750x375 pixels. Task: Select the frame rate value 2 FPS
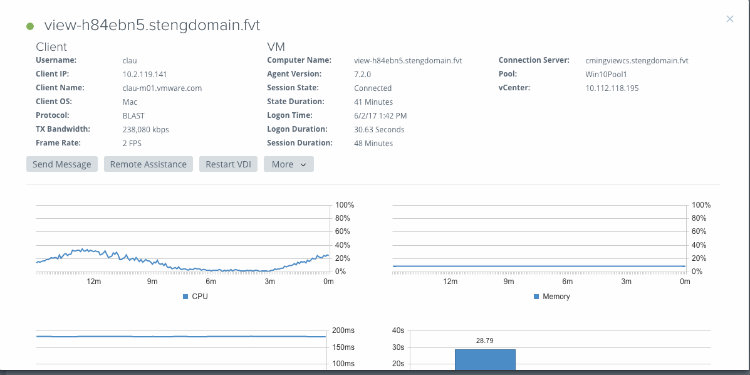[x=132, y=143]
